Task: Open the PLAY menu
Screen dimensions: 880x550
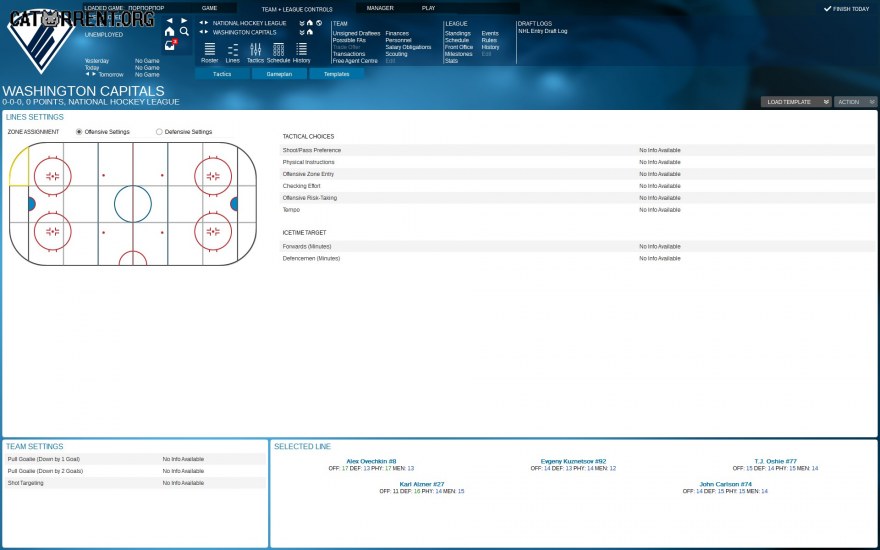Action: pos(428,8)
